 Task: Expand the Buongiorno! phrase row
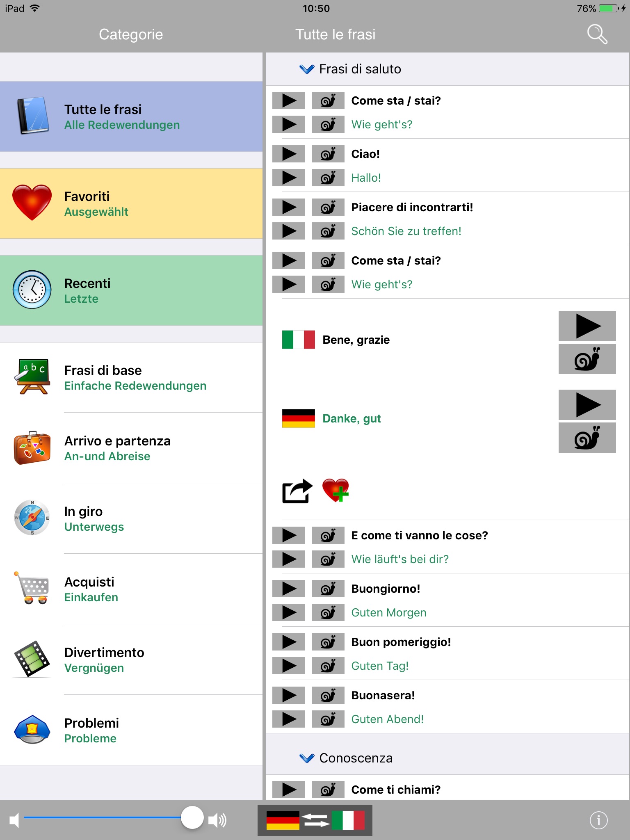(x=447, y=600)
